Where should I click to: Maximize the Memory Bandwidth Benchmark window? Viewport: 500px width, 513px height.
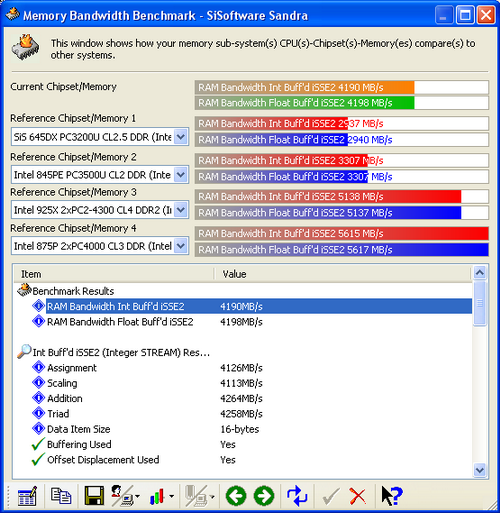465,15
